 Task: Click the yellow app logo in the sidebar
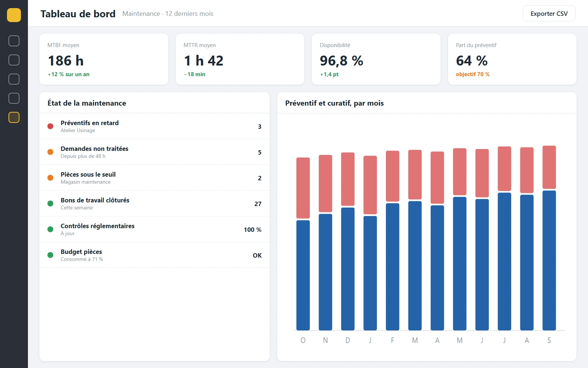(x=14, y=15)
